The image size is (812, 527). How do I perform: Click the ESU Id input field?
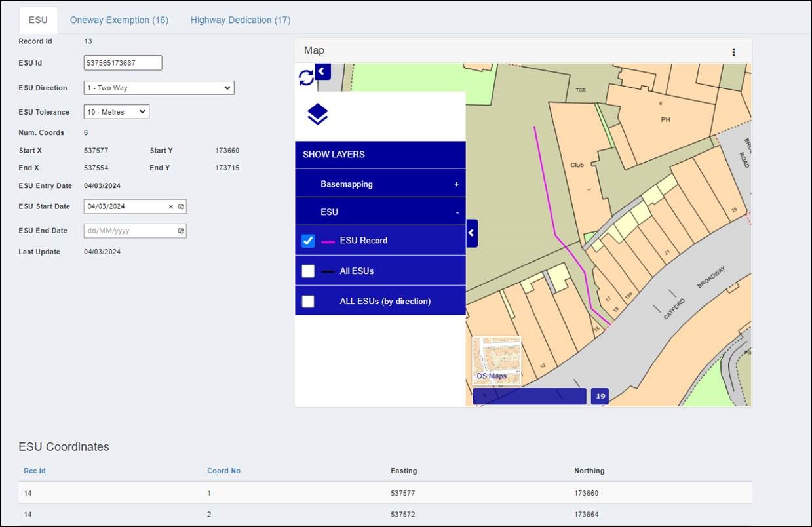point(123,63)
